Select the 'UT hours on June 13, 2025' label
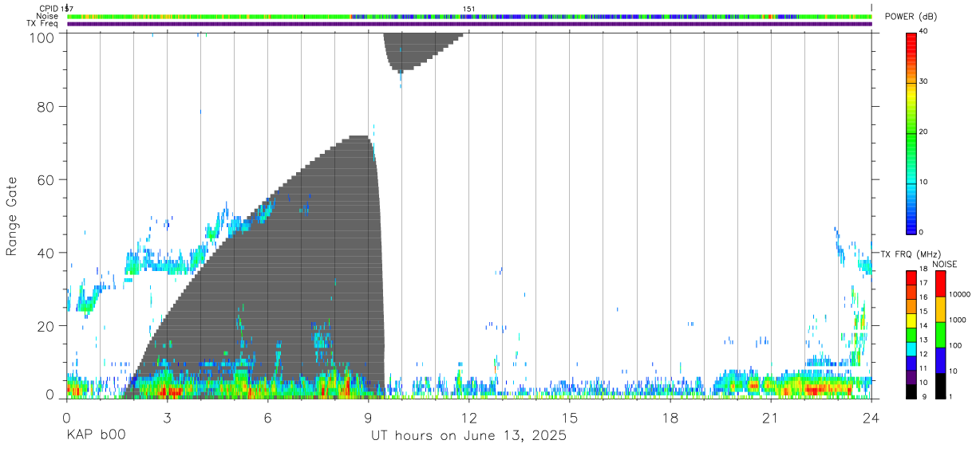This screenshot has width=980, height=452. pos(468,436)
